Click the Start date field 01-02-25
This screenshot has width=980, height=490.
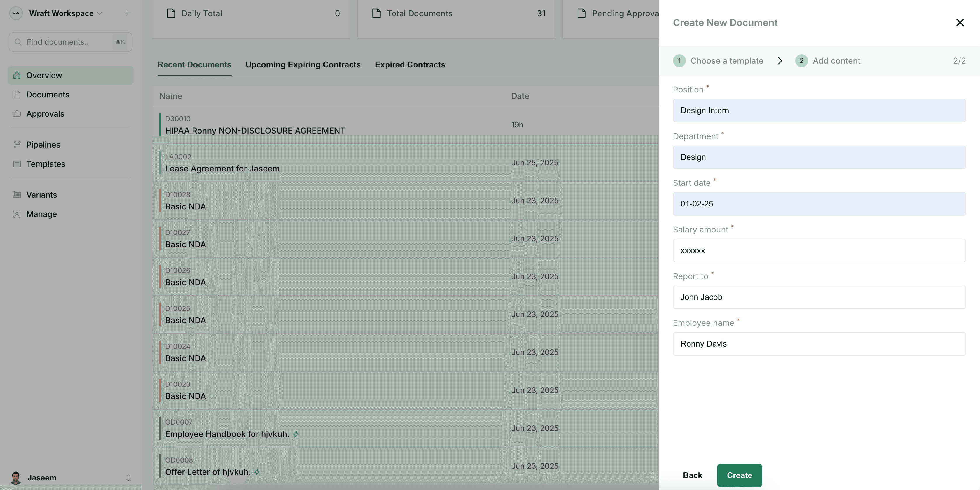point(819,204)
